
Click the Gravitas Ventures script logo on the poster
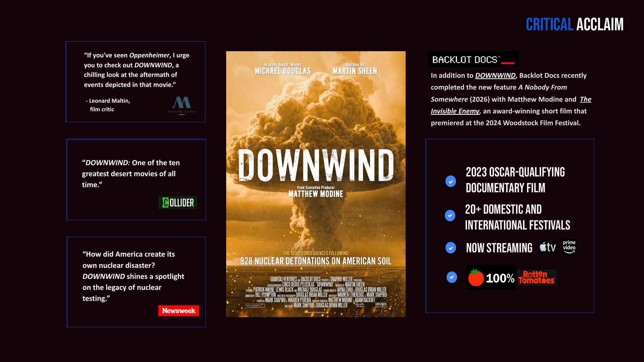pos(360,305)
